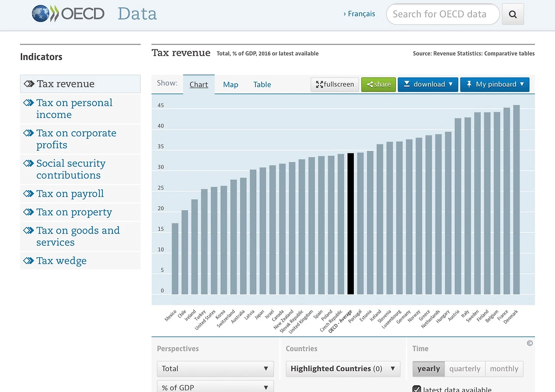Click the green share button

coord(379,84)
